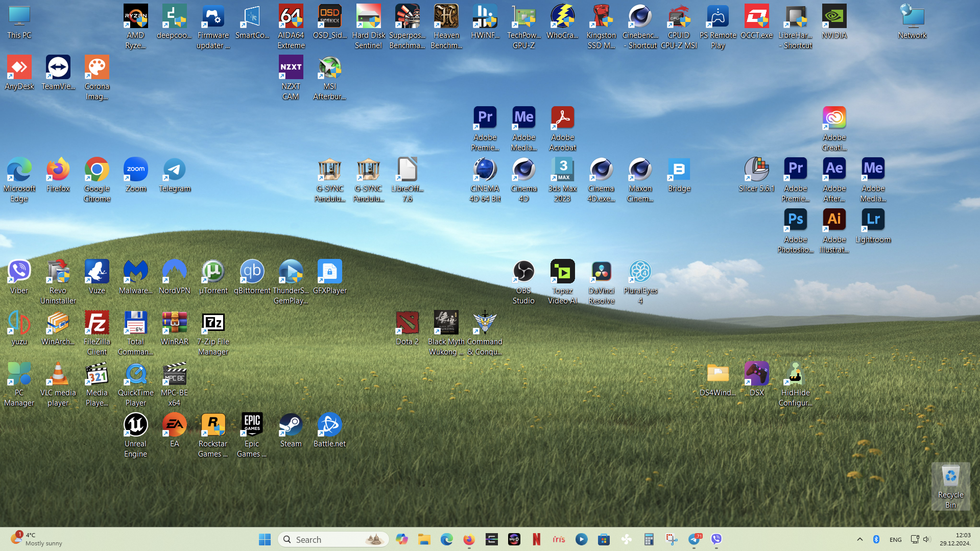Launch OBS Studio from the desktop
980x551 pixels.
click(x=523, y=272)
